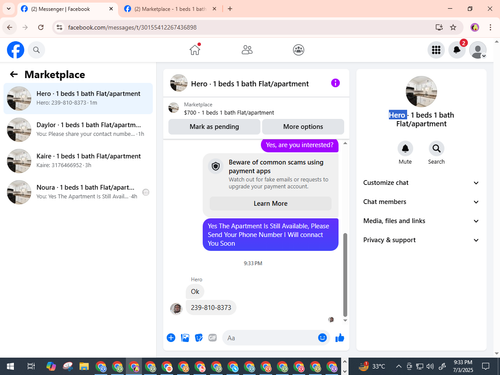Click the chat scrollbar thumb

pyautogui.click(x=345, y=274)
